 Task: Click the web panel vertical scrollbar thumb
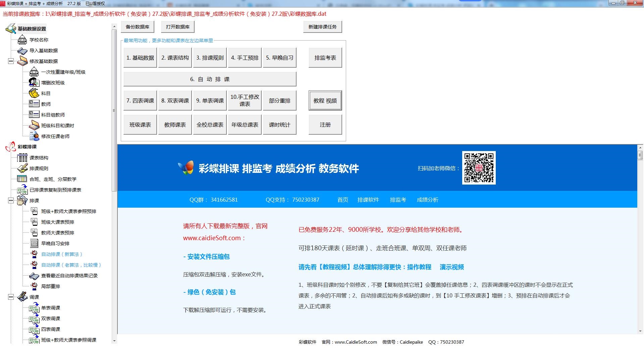pos(640,155)
